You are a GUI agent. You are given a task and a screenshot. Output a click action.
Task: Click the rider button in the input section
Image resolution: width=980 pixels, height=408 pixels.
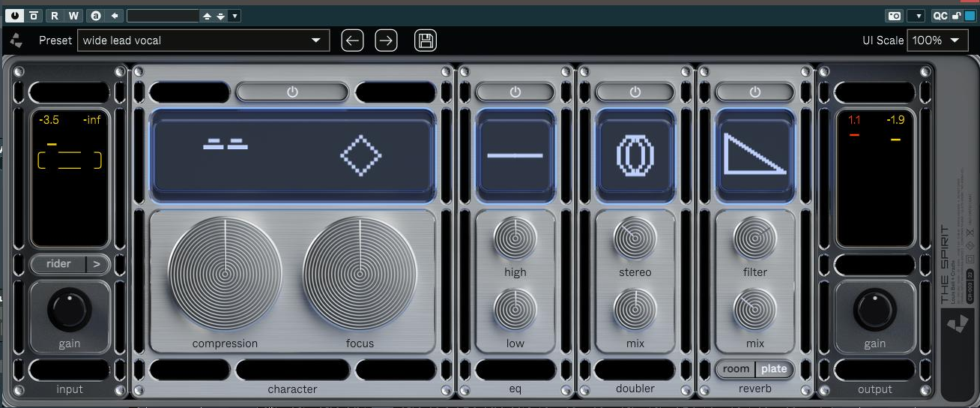coord(58,264)
